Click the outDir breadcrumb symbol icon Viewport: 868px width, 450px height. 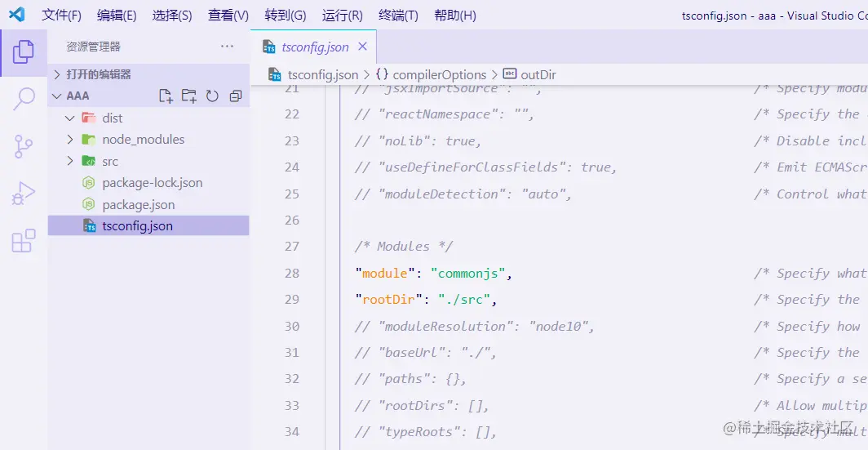pos(509,74)
